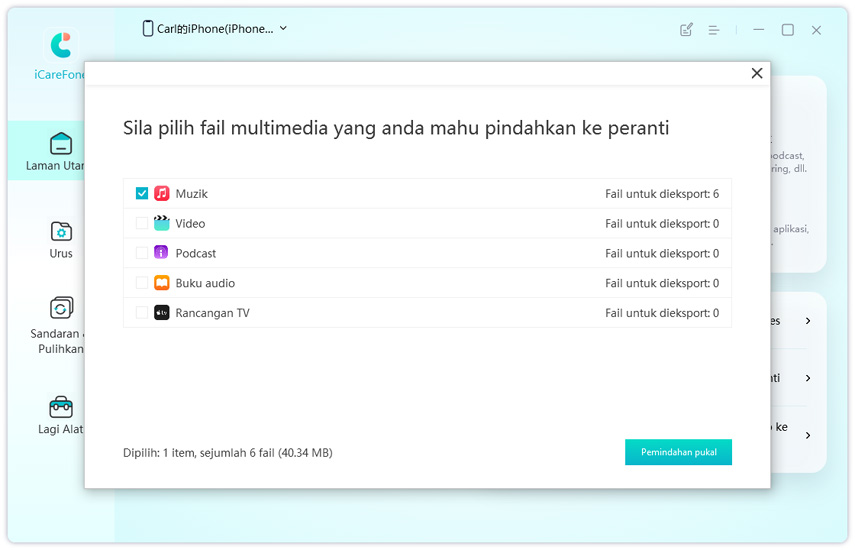The height and width of the screenshot is (550, 855).
Task: Enable the Podcast checkbox
Action: [x=142, y=253]
